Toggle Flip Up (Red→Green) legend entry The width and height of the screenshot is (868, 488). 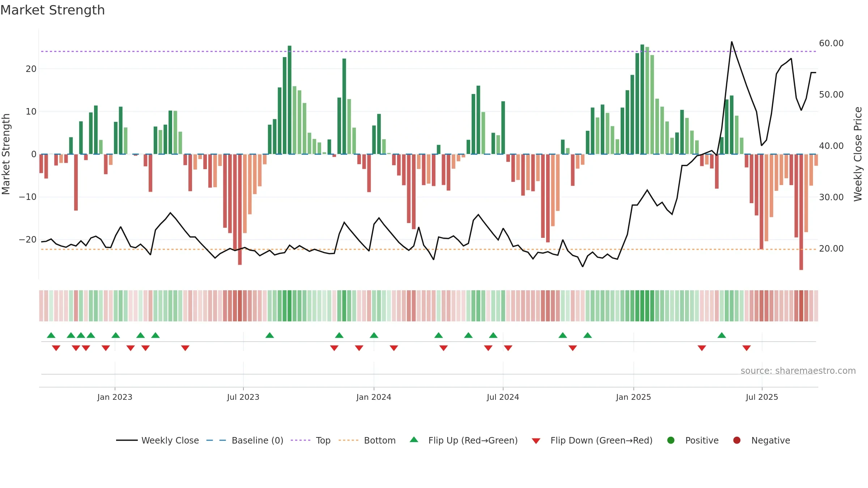pos(464,440)
